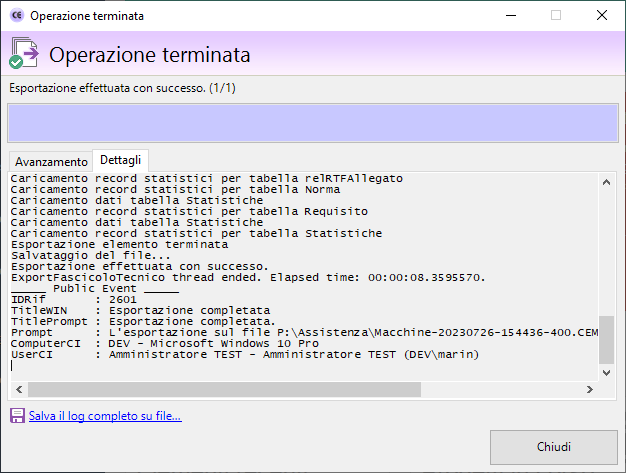Select the Dettagli tab

[x=120, y=160]
